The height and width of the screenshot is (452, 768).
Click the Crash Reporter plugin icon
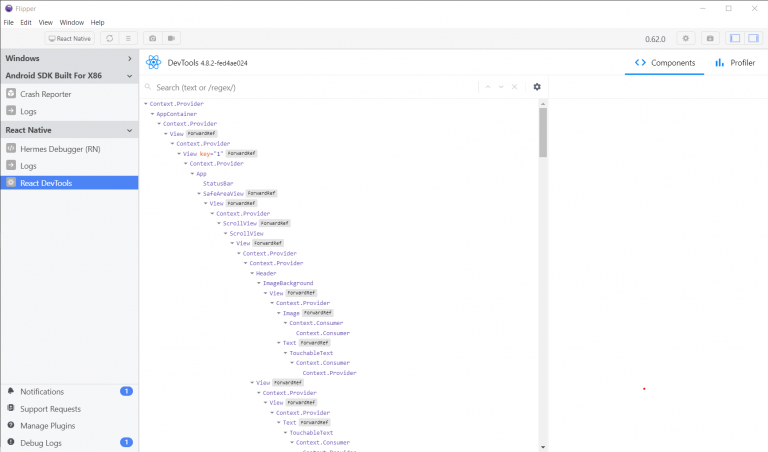(11, 93)
